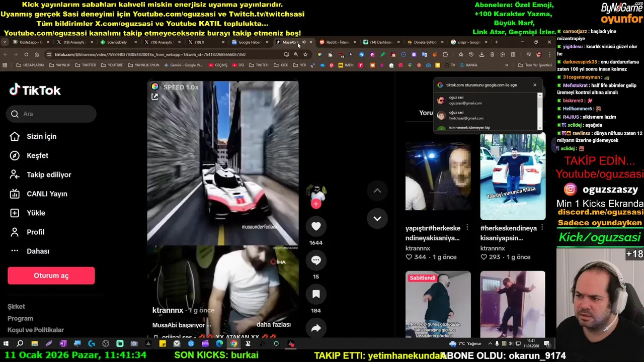644x362 pixels.
Task: Click ktrannnx username under video
Action: [x=168, y=310]
